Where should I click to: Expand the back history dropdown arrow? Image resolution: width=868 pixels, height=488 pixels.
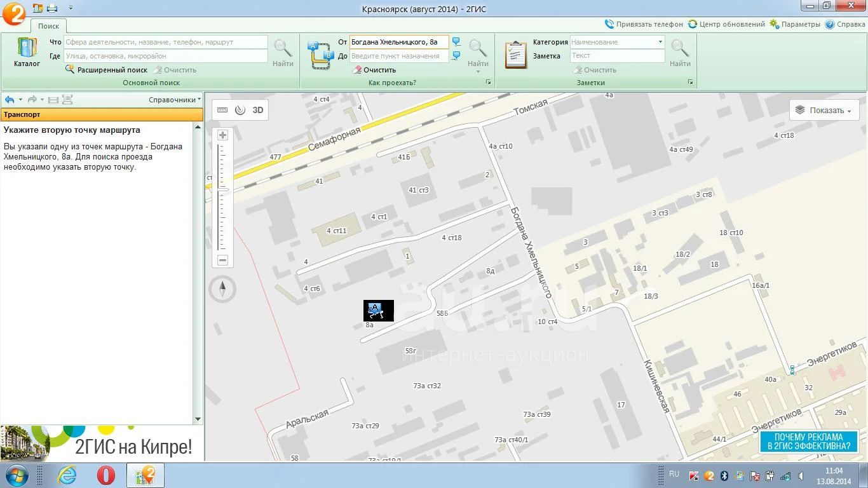(20, 100)
